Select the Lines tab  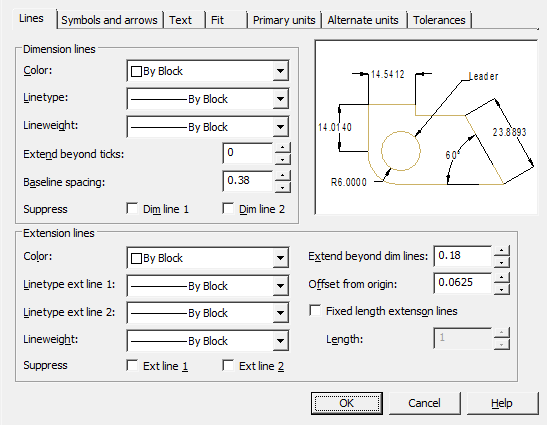pos(34,18)
